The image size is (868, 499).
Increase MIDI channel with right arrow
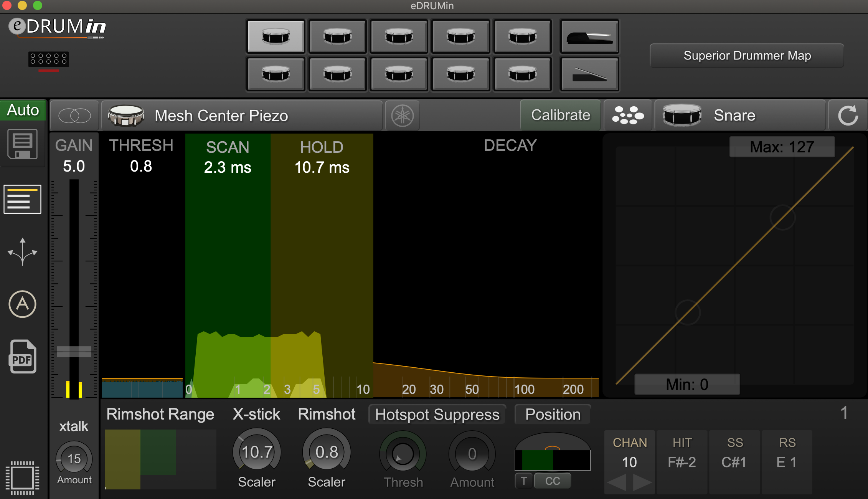pos(642,482)
